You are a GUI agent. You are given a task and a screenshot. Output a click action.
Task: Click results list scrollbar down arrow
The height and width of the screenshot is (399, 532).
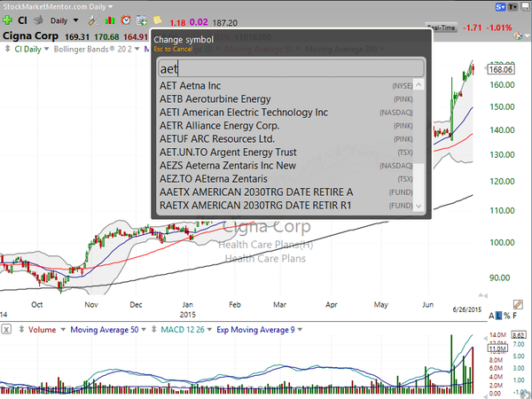click(419, 206)
